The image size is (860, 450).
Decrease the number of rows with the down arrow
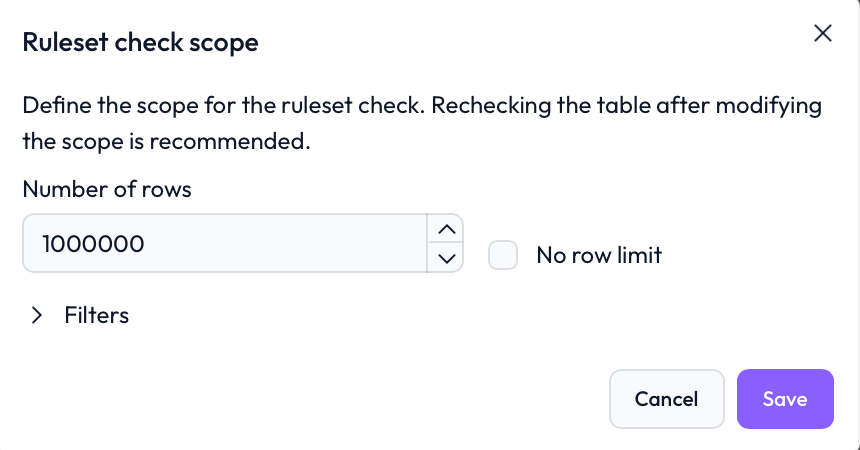446,258
